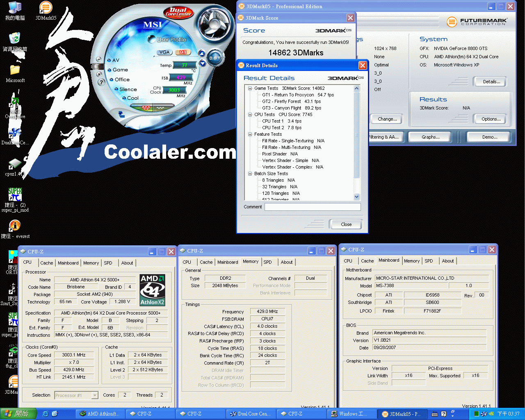Click the AMD64 Athlon X2 logo in CPU-Z
Image resolution: width=525 pixels, height=420 pixels.
[x=153, y=290]
